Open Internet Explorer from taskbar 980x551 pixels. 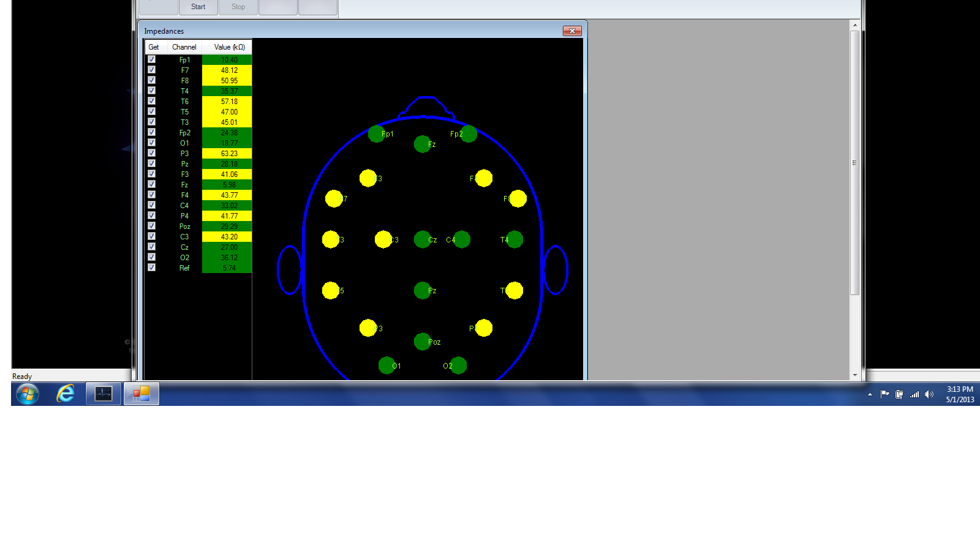pyautogui.click(x=66, y=394)
